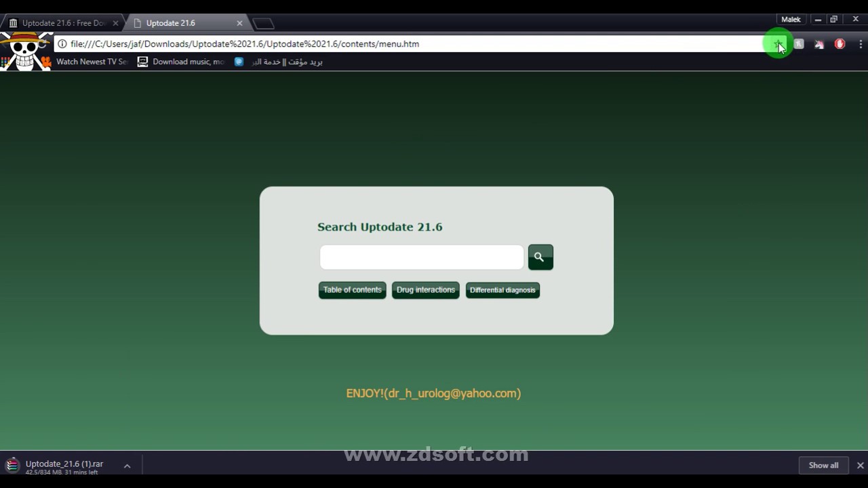View site info icon in address bar

(62, 44)
